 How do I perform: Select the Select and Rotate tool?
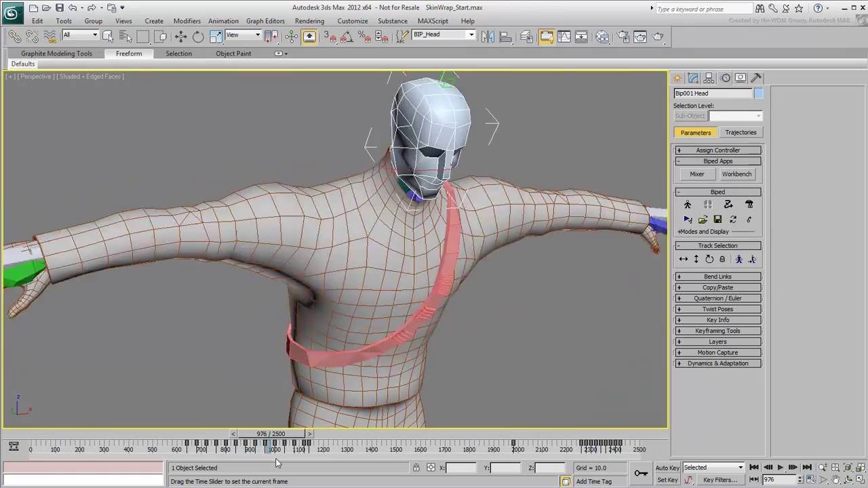pos(198,37)
